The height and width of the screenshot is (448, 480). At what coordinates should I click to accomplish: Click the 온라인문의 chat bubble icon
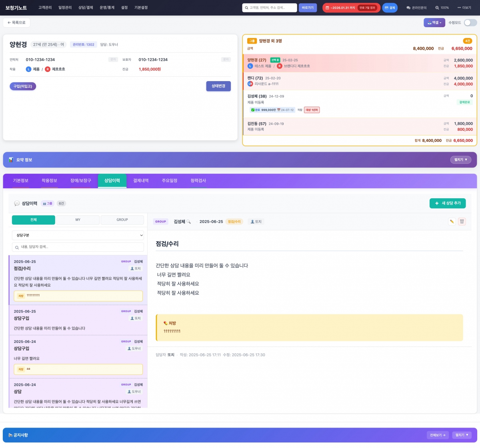(408, 8)
